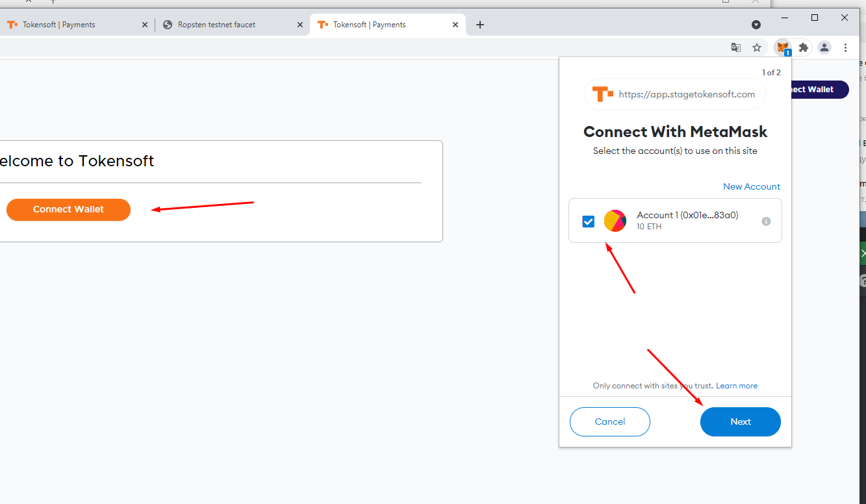The height and width of the screenshot is (504, 866).
Task: Click the dark Connect Wallet header button
Action: (x=819, y=90)
